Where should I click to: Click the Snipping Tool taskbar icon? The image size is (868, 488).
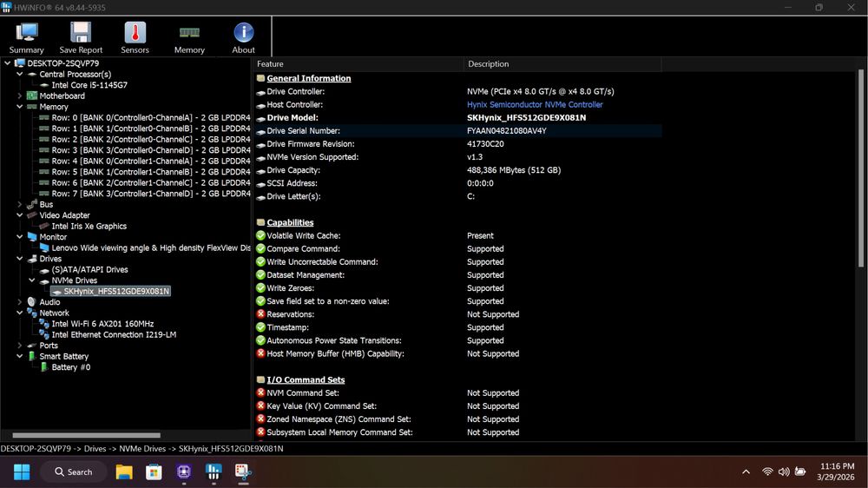(243, 472)
